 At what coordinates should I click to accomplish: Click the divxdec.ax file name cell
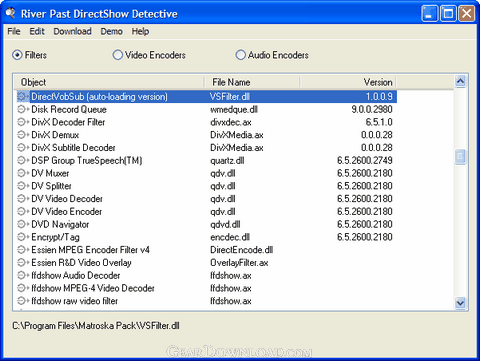[x=231, y=122]
